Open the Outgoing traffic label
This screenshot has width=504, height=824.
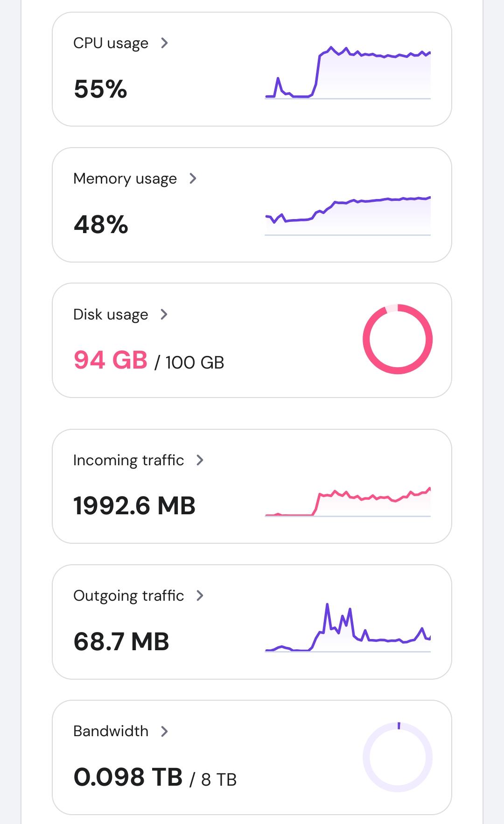[x=128, y=596]
